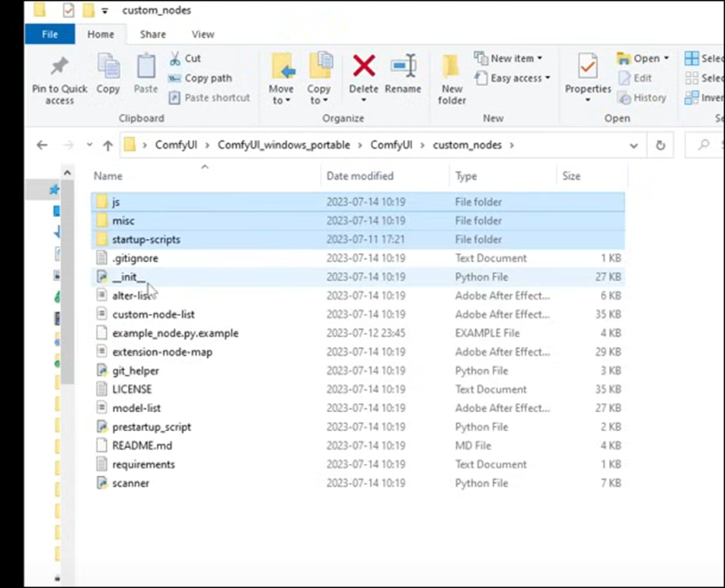Click the Copy icon in Clipboard group
The image size is (725, 588).
[x=108, y=67]
